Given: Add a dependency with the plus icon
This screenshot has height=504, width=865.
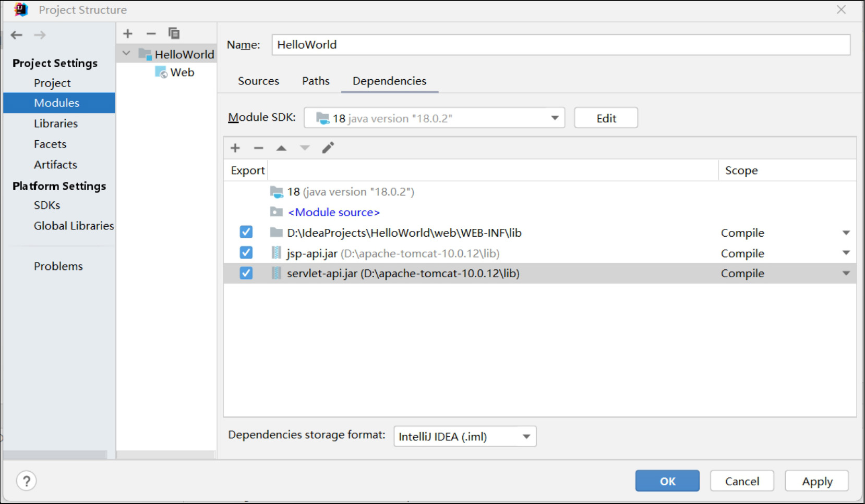Looking at the screenshot, I should click(x=235, y=148).
